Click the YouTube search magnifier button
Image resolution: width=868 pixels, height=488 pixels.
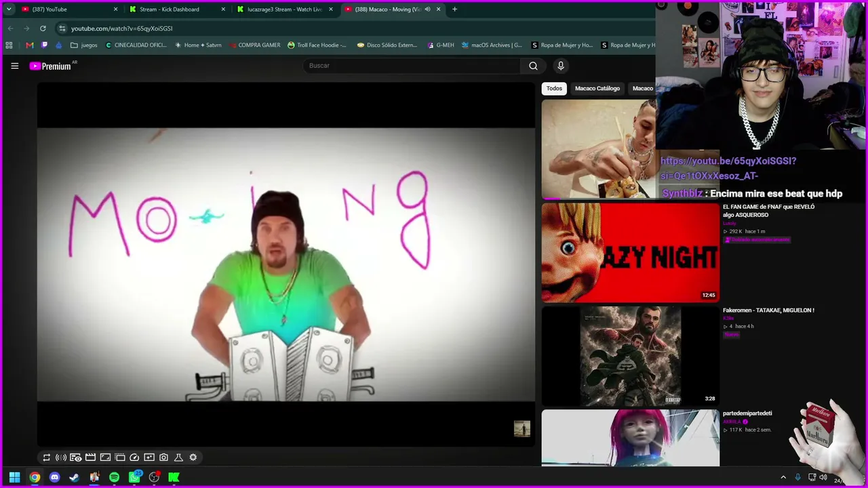click(533, 66)
